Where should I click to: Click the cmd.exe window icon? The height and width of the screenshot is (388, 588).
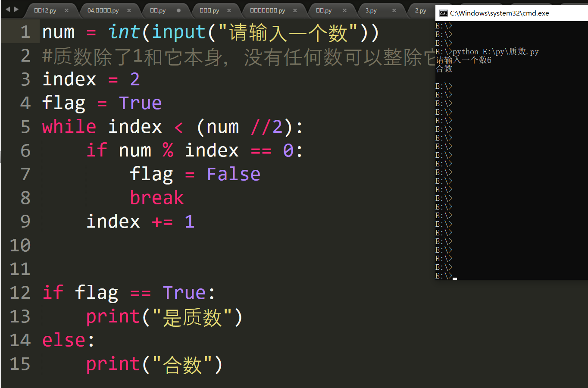[443, 13]
